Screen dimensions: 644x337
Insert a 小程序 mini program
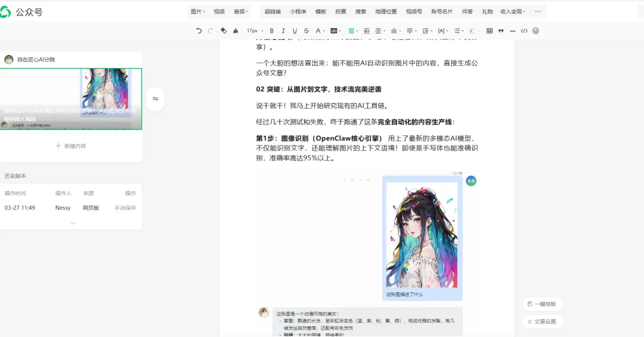[x=298, y=11]
